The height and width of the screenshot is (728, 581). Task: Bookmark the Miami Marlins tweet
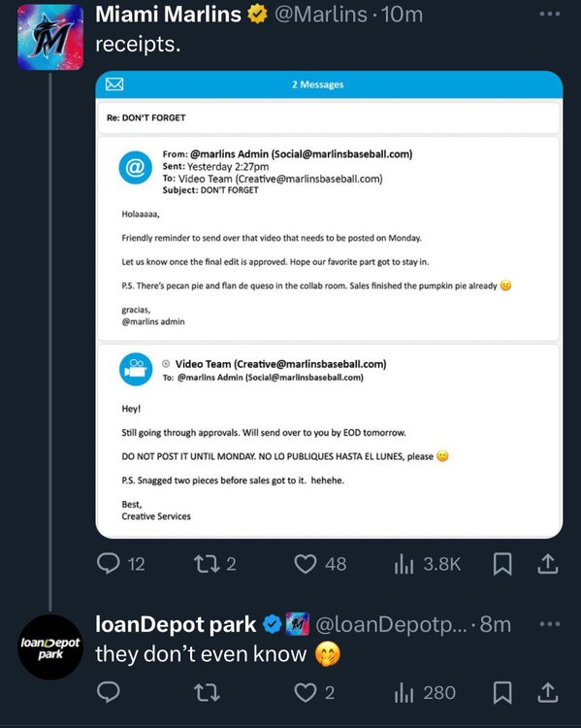pos(502,564)
